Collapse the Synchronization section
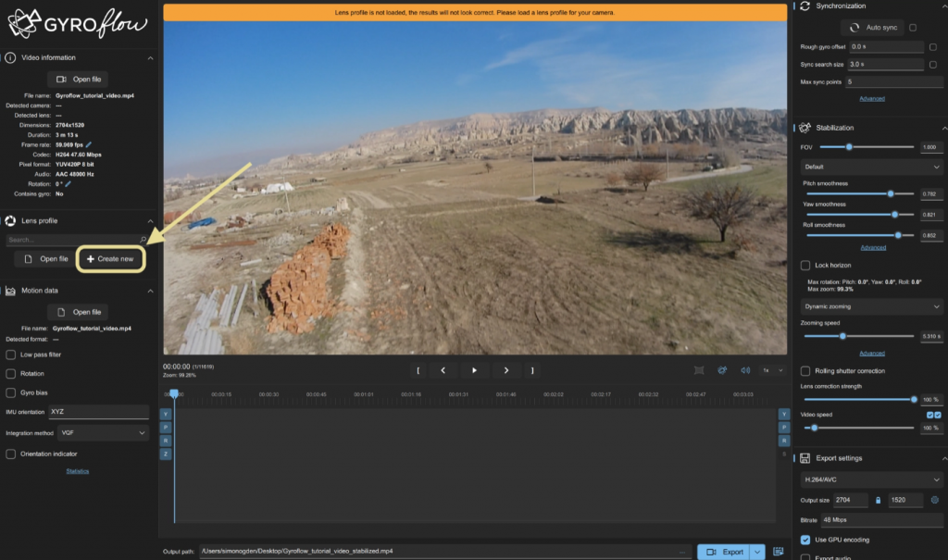Viewport: 948px width, 560px height. point(943,6)
